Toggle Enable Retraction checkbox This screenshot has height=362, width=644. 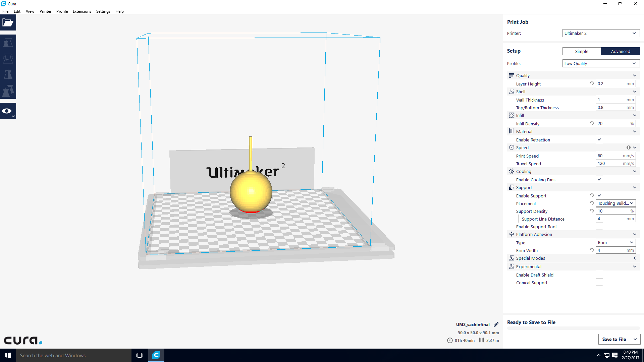pos(599,139)
